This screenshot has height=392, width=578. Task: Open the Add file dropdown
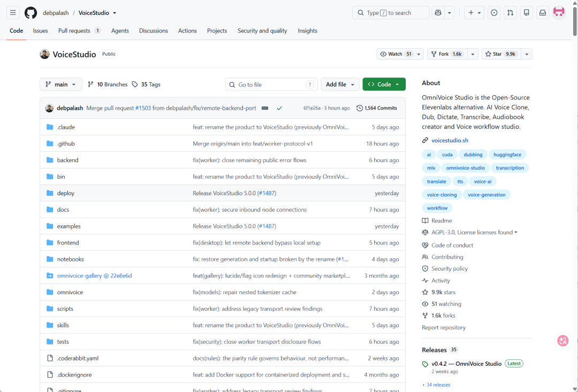pyautogui.click(x=340, y=84)
